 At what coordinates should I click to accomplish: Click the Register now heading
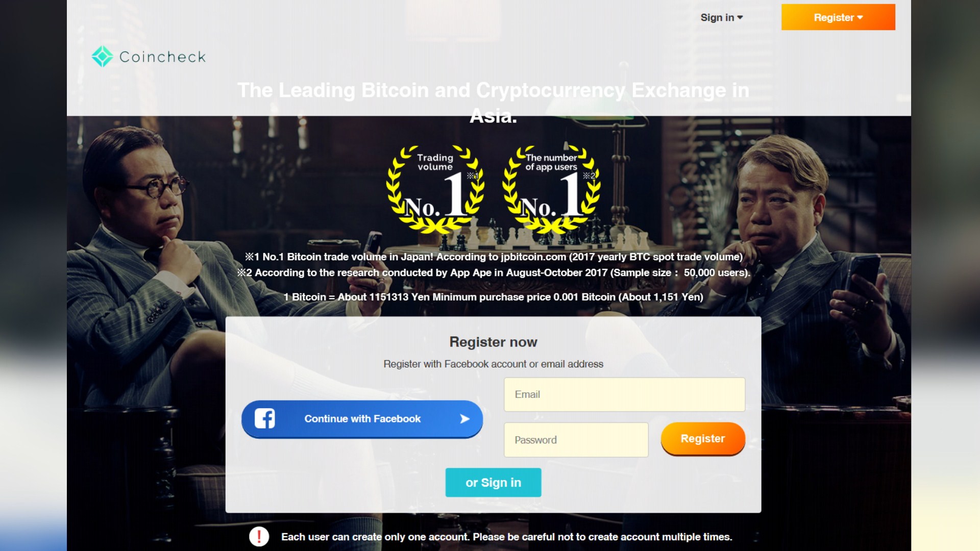pos(493,342)
